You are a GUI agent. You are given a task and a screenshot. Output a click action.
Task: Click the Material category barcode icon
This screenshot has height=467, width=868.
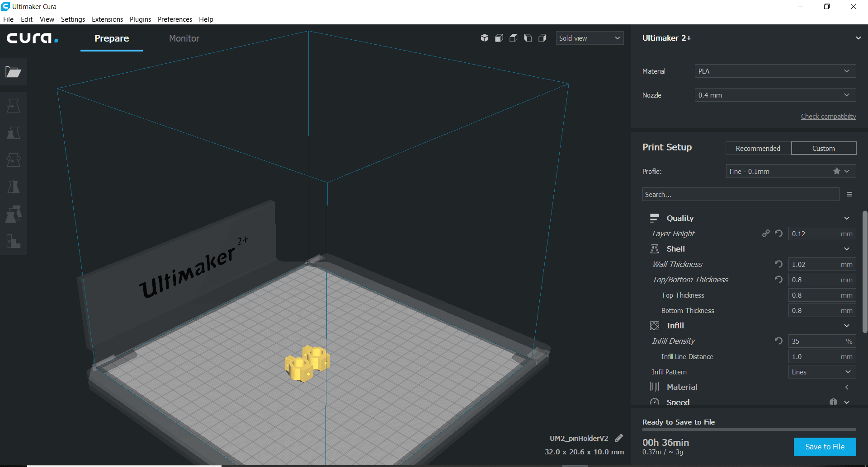click(x=654, y=387)
